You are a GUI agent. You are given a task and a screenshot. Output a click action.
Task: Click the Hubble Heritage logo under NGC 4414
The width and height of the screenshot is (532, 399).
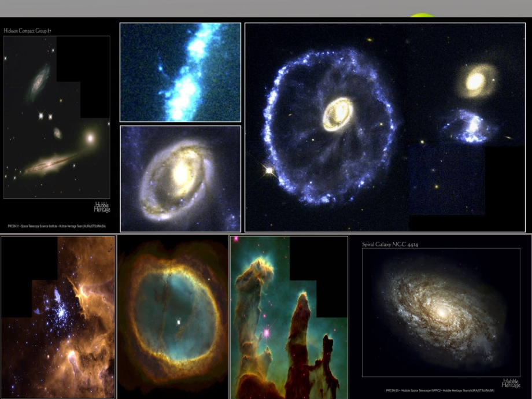[x=511, y=383]
